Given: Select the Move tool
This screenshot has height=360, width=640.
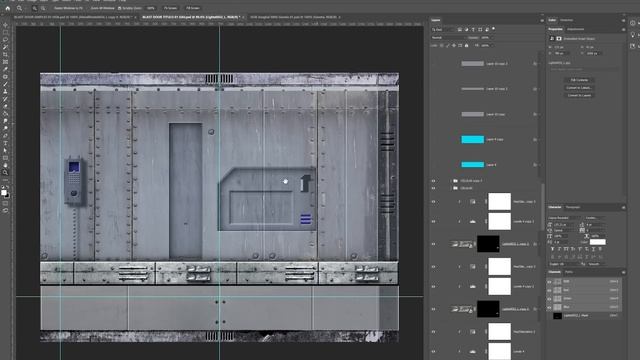Looking at the screenshot, I should (x=5, y=25).
